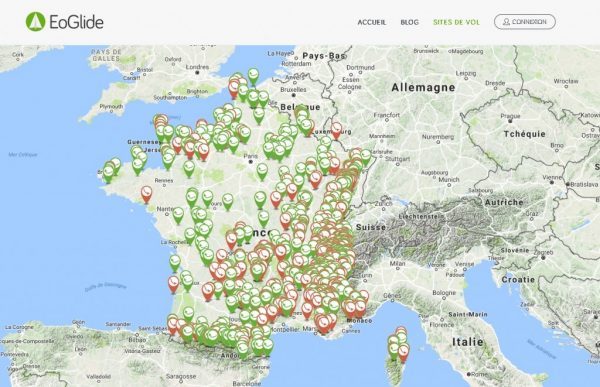Select the red marker near Luxembourg

pyautogui.click(x=336, y=131)
